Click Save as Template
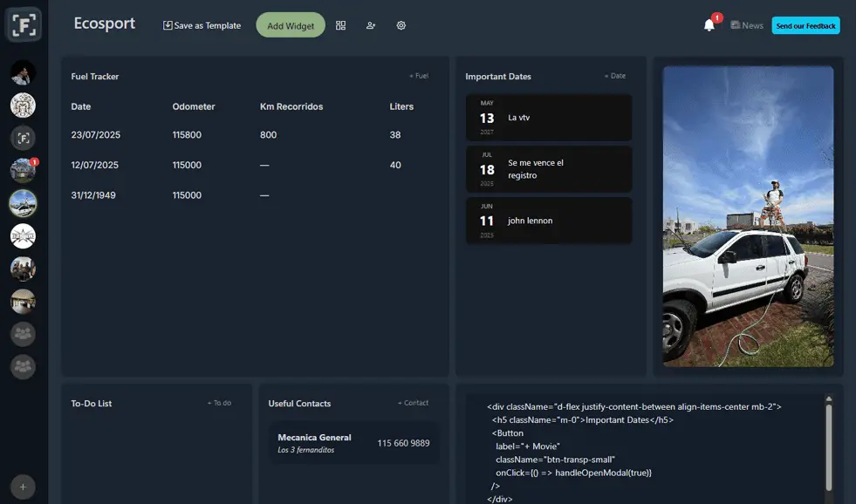856x504 pixels. [202, 25]
